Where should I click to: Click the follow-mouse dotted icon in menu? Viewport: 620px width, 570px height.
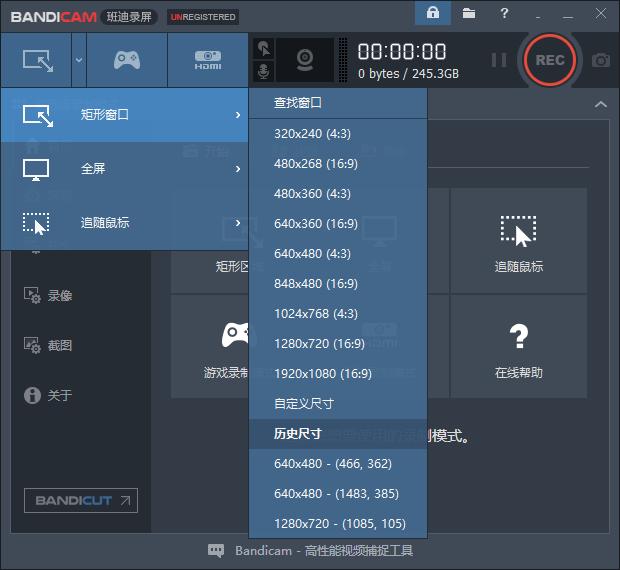(36, 224)
